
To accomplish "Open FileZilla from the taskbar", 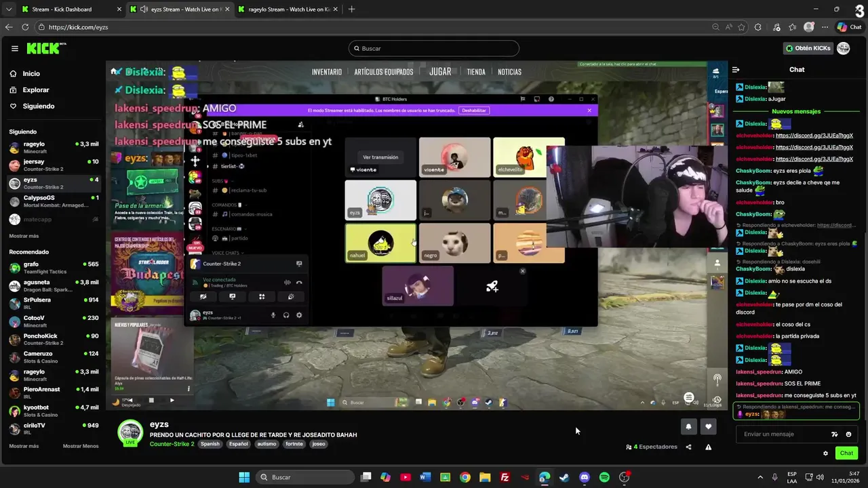I will [505, 477].
